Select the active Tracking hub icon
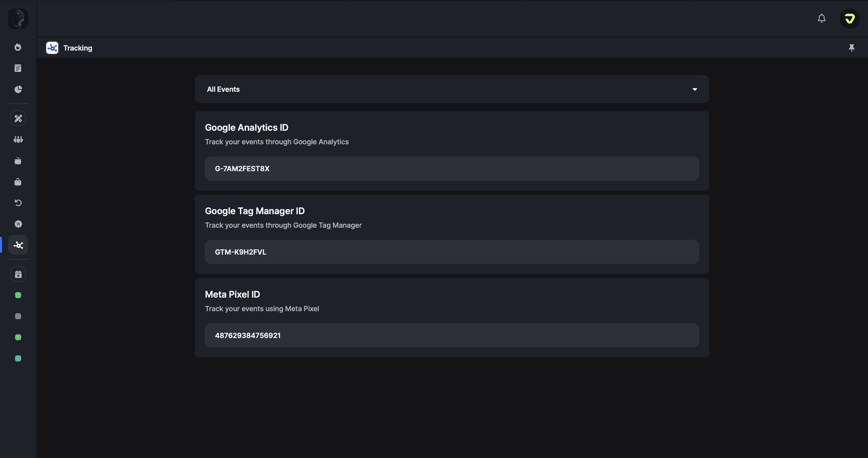Image resolution: width=868 pixels, height=458 pixels. coord(17,245)
